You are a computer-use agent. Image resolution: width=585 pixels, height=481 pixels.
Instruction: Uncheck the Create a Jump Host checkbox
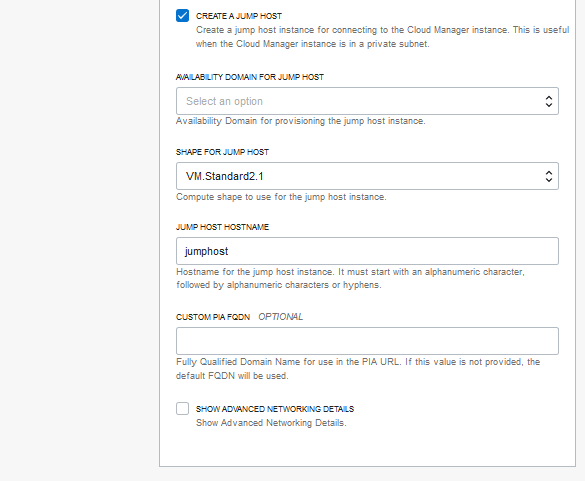coord(182,16)
